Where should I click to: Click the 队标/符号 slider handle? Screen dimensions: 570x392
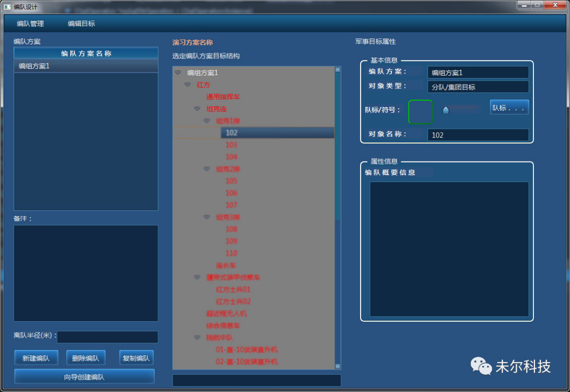pyautogui.click(x=446, y=110)
